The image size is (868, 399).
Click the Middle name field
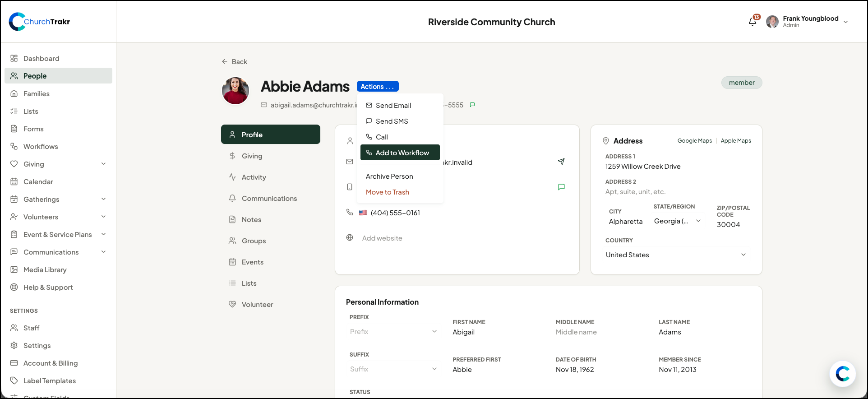[x=576, y=332]
